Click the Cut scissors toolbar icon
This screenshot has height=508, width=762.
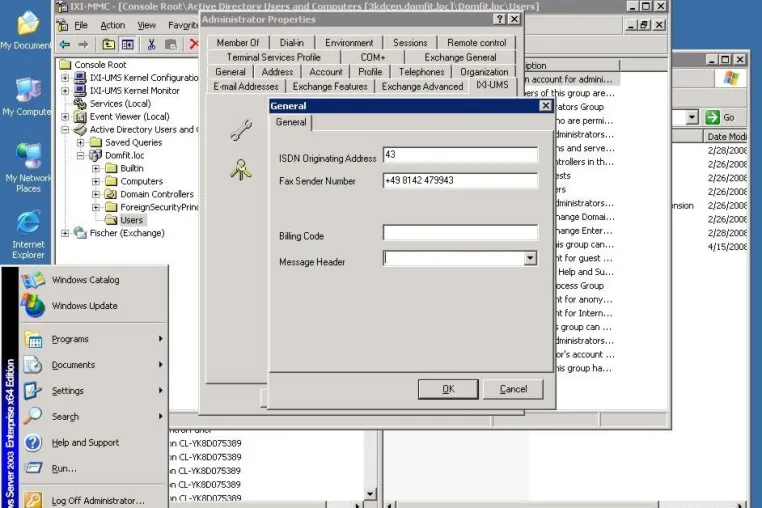151,45
